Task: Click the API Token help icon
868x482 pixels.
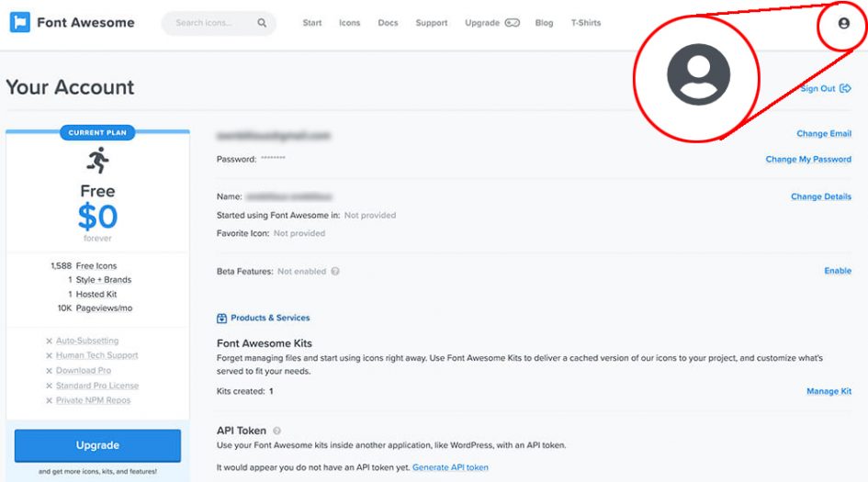Action: point(276,431)
